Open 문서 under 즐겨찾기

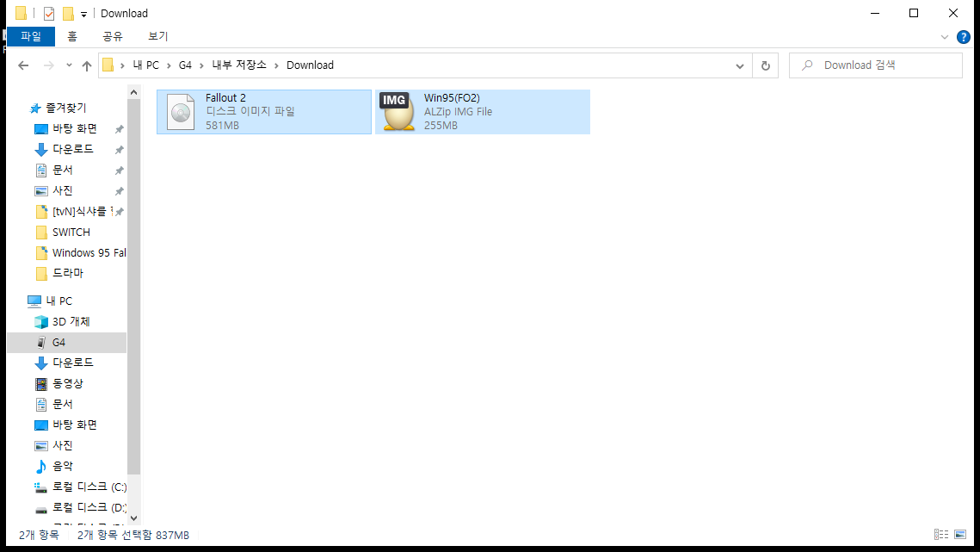tap(63, 170)
